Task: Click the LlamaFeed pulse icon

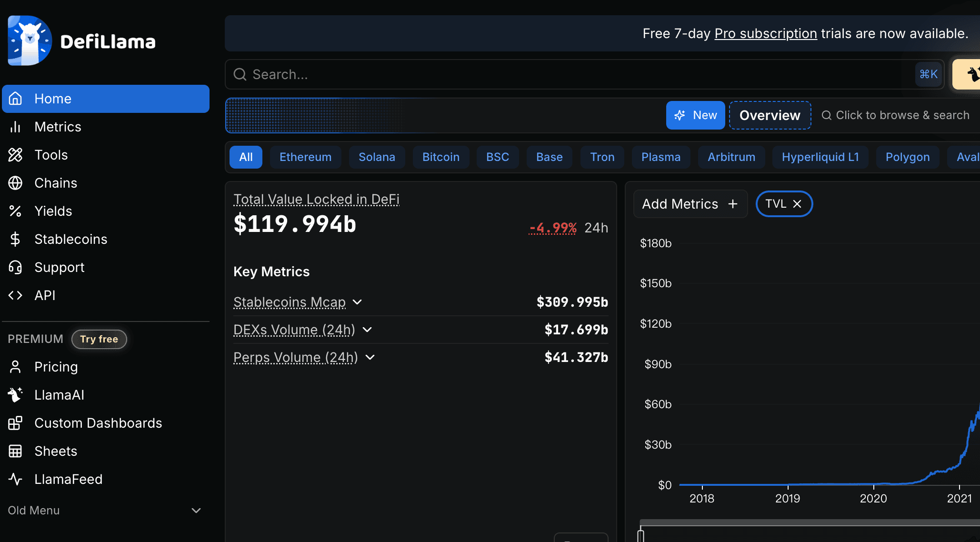Action: coord(15,479)
